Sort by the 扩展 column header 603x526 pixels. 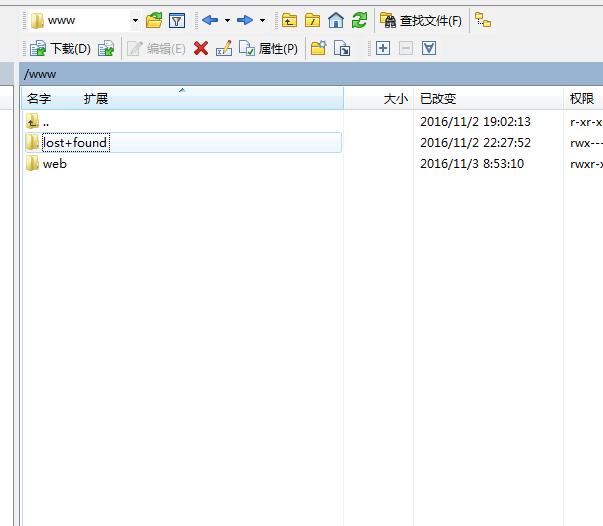[96, 99]
